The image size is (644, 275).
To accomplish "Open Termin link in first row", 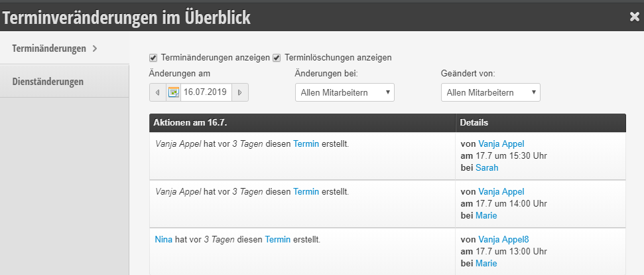I will click(x=306, y=144).
